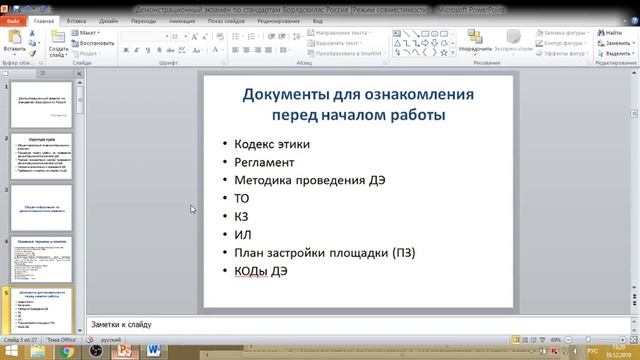Click the Shape Effects (Эффекты фигур) button

point(562,53)
